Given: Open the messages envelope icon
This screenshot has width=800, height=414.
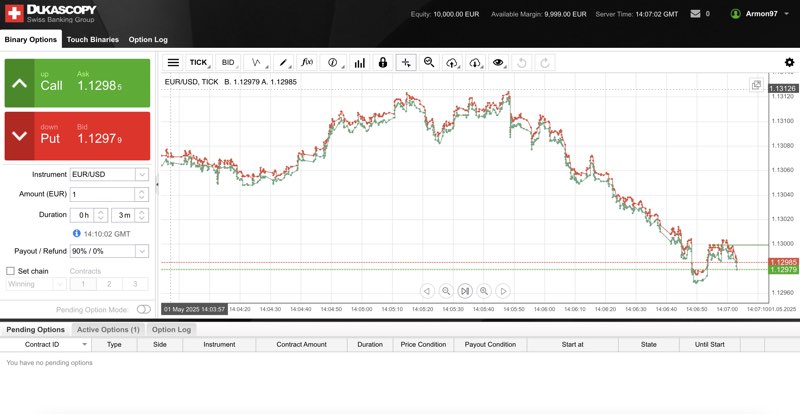Looking at the screenshot, I should click(x=695, y=14).
